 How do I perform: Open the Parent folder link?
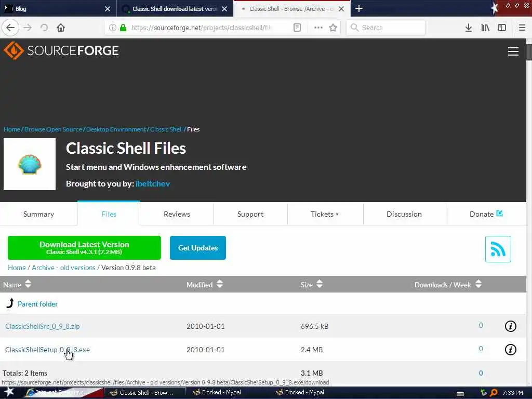click(37, 304)
